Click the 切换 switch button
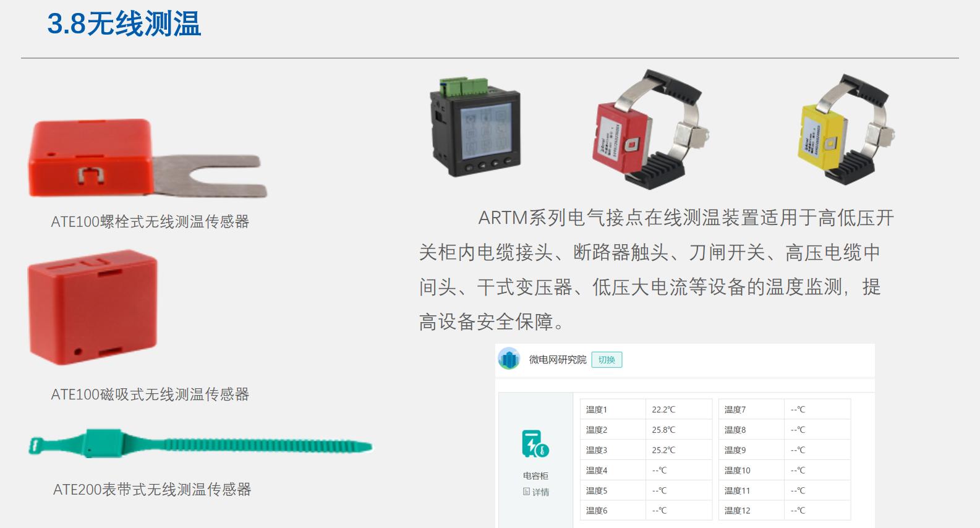980x528 pixels. (607, 360)
